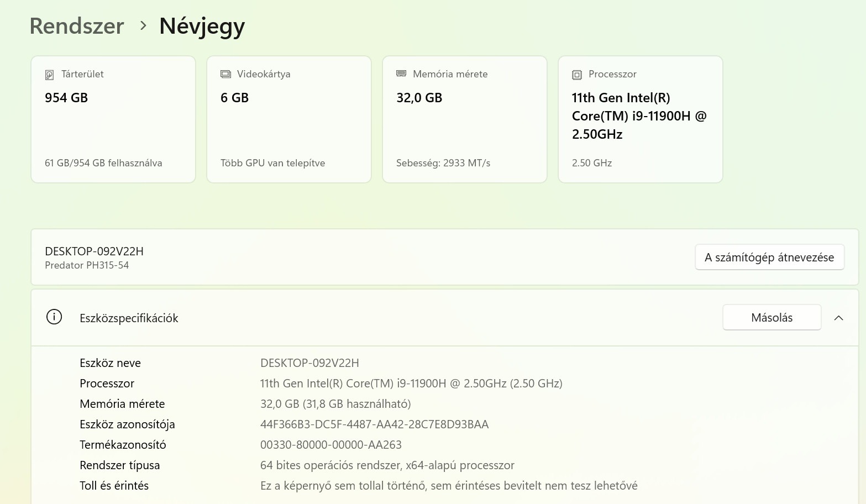This screenshot has width=866, height=504.
Task: Collapse the Eszközspecifikációk section with the chevron
Action: 838,318
